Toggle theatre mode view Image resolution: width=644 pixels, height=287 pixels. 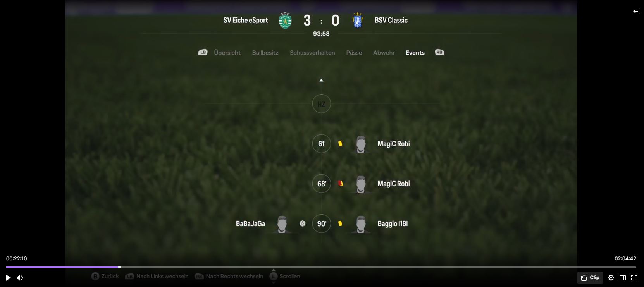coord(623,278)
